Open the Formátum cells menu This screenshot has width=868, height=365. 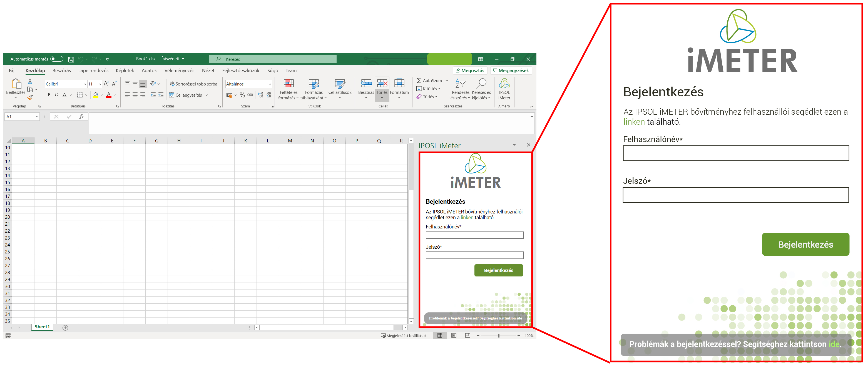[x=399, y=89]
